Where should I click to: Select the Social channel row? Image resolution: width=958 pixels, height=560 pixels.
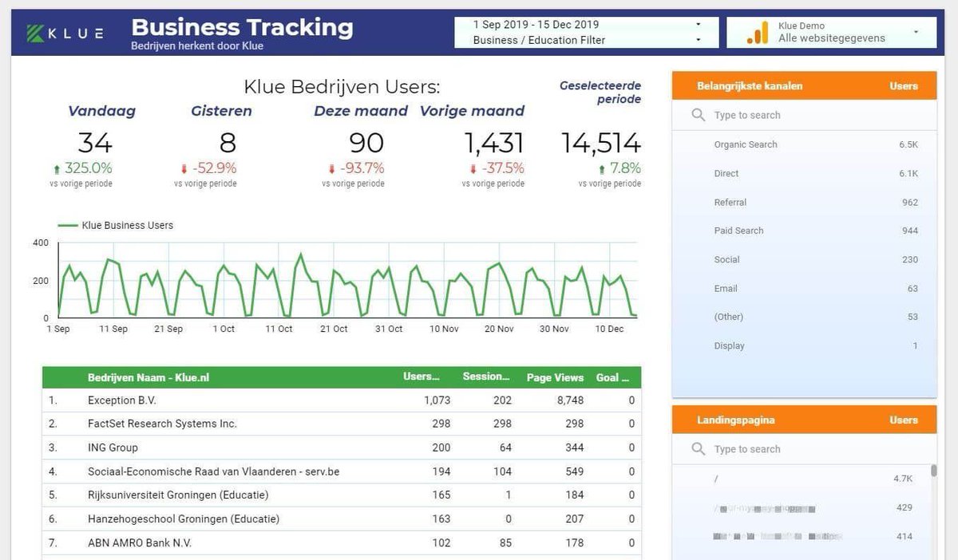[804, 259]
